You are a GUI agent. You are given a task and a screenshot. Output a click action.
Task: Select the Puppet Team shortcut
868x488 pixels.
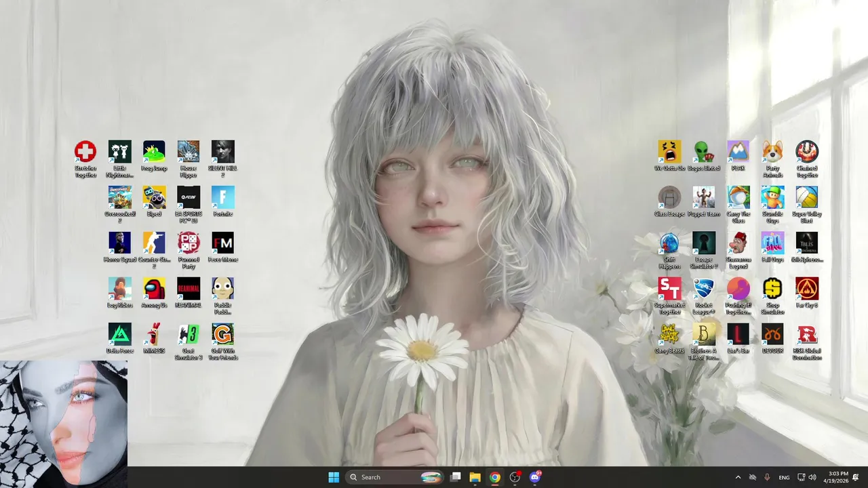pos(704,197)
